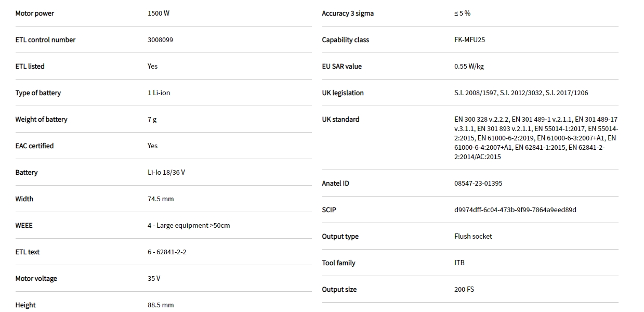Click the Motor power label
Image resolution: width=644 pixels, height=312 pixels.
[35, 14]
